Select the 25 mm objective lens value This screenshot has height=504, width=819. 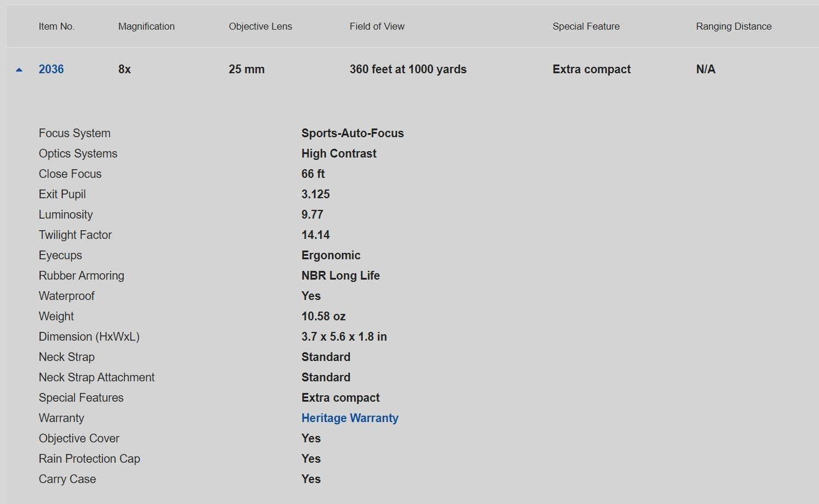[x=246, y=69]
